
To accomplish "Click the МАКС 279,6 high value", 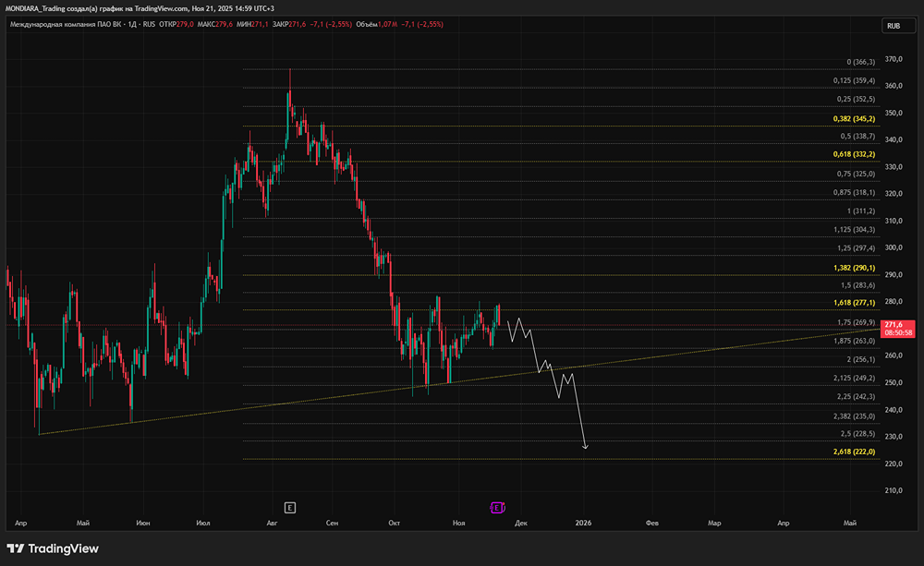I will click(x=215, y=25).
